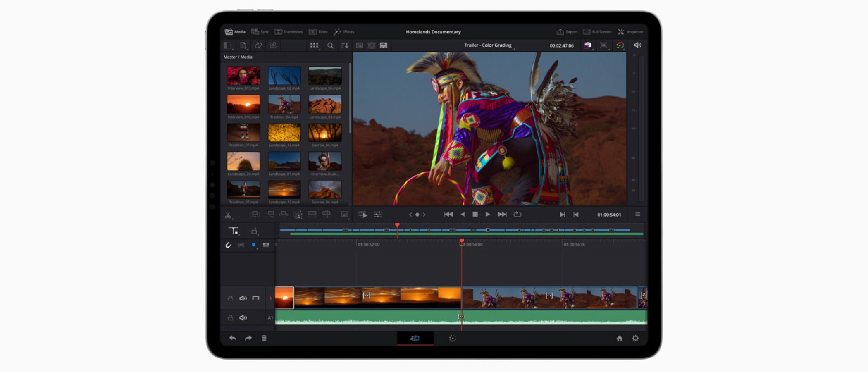
Task: Select the scissors split clip tool
Action: point(228,215)
